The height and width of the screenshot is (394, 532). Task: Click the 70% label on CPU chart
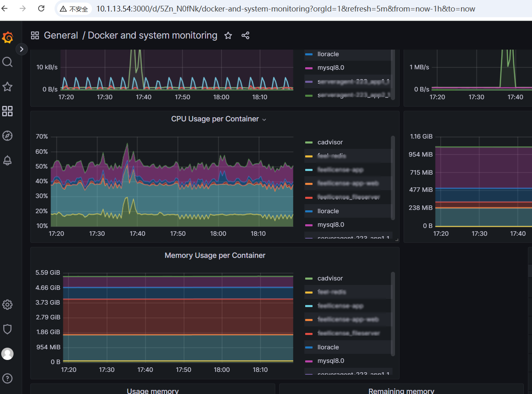point(42,137)
